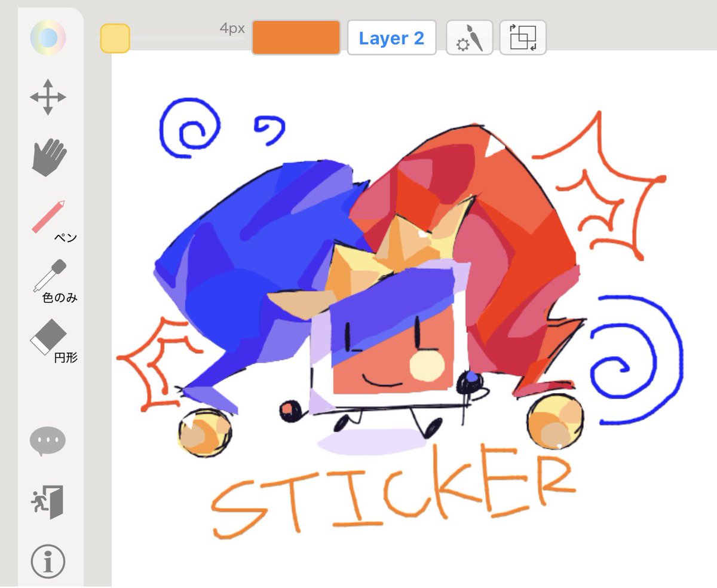Select the Move tool with four arrows

(x=48, y=97)
